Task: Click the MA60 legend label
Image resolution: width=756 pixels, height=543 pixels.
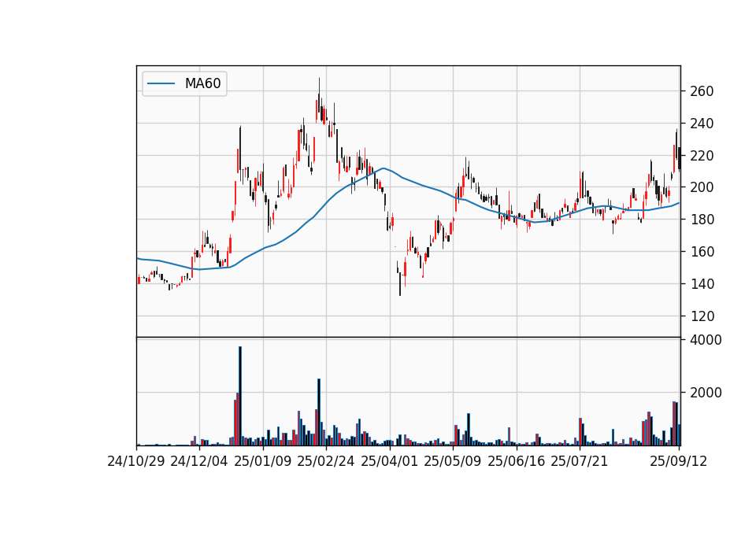Action: (202, 83)
